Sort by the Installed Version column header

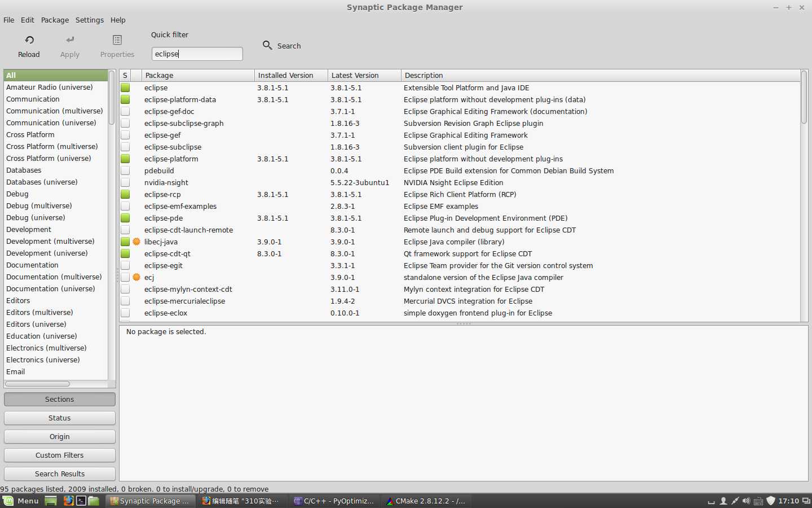(291, 75)
